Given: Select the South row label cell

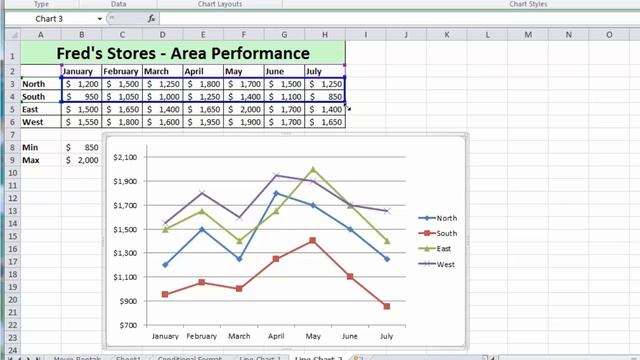Looking at the screenshot, I should click(x=41, y=97).
